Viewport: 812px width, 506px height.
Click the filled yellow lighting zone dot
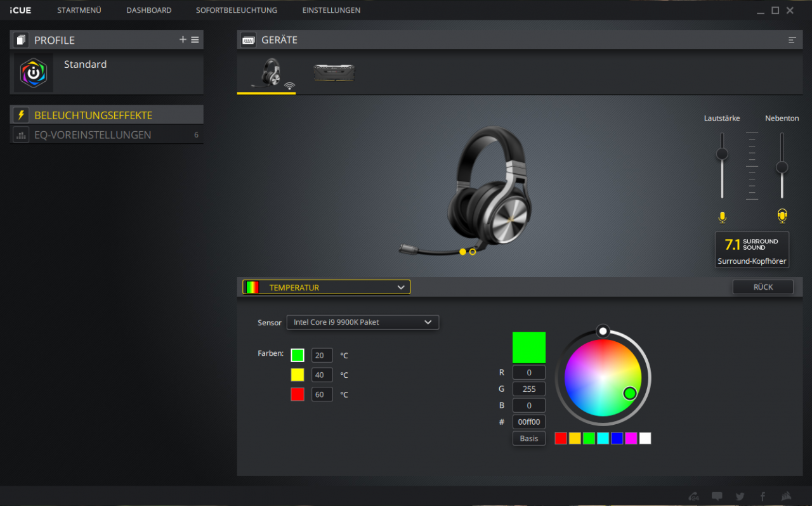(463, 252)
